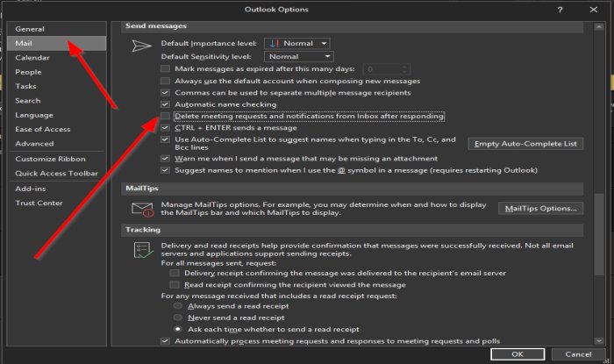Open the General options category
This screenshot has height=364, width=614.
57,29
